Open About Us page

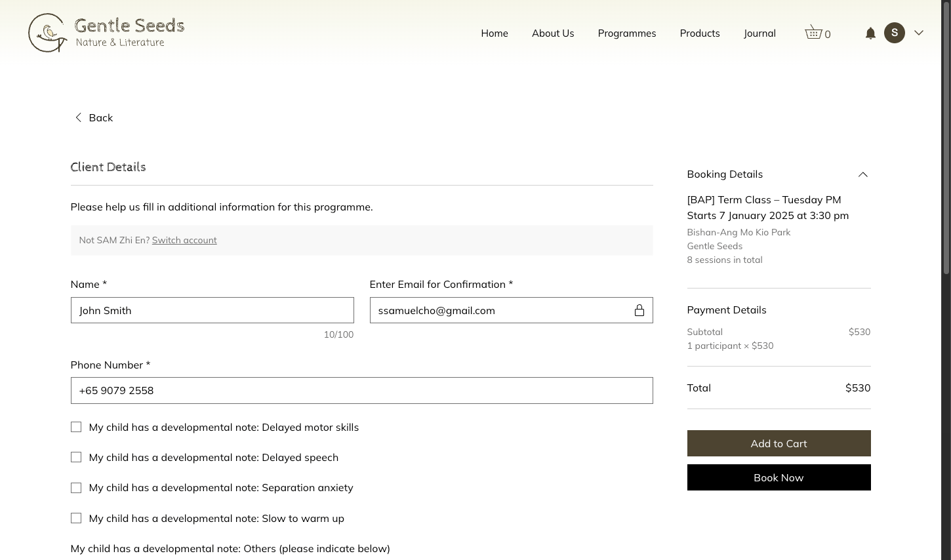tap(553, 33)
